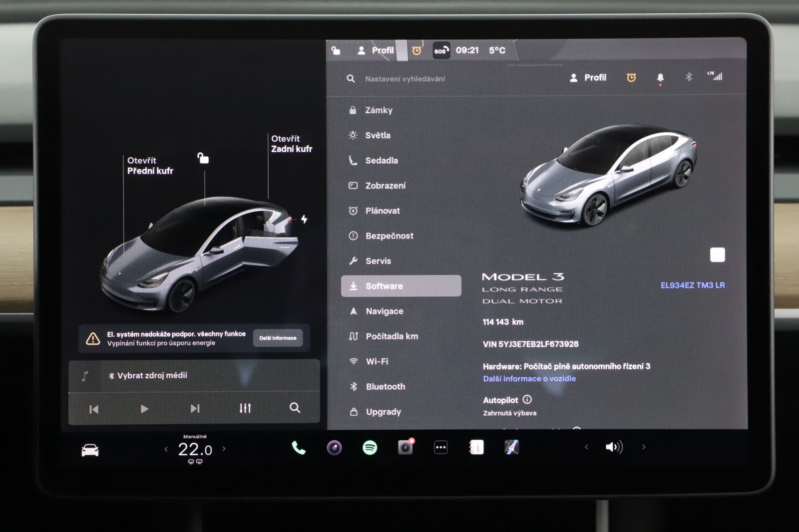
Task: Toggle the white square color swatch
Action: click(717, 255)
